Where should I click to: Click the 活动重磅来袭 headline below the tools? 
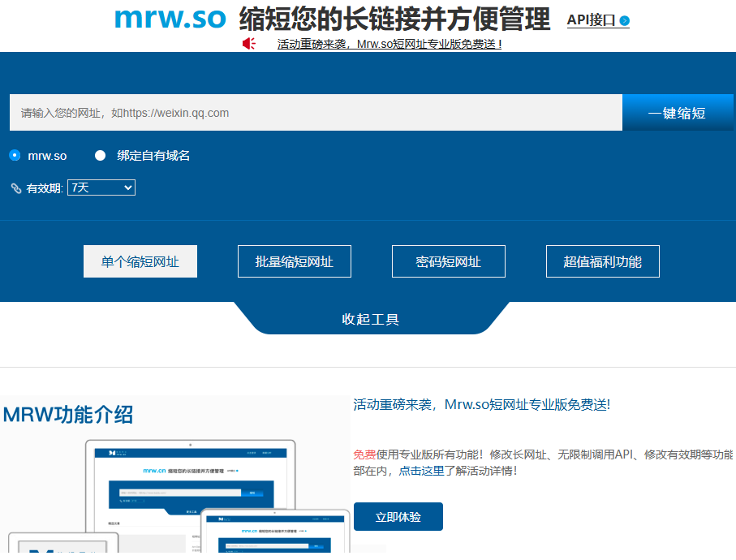click(x=482, y=404)
